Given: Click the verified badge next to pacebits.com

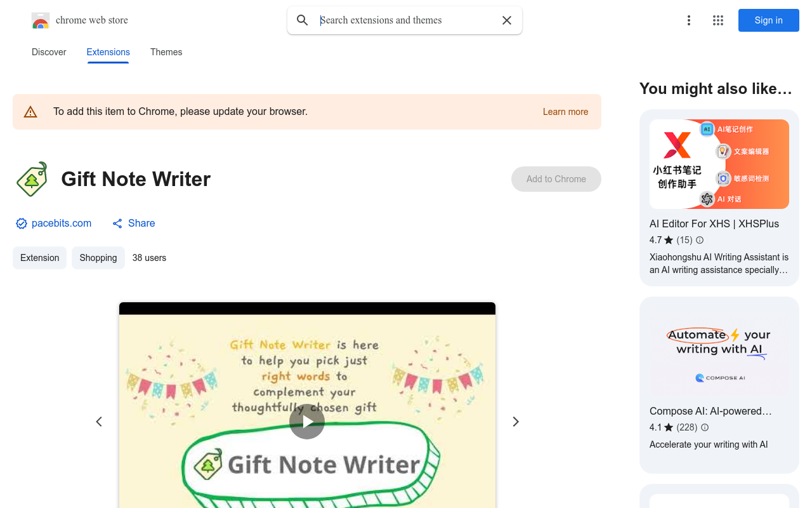Looking at the screenshot, I should click(x=22, y=224).
